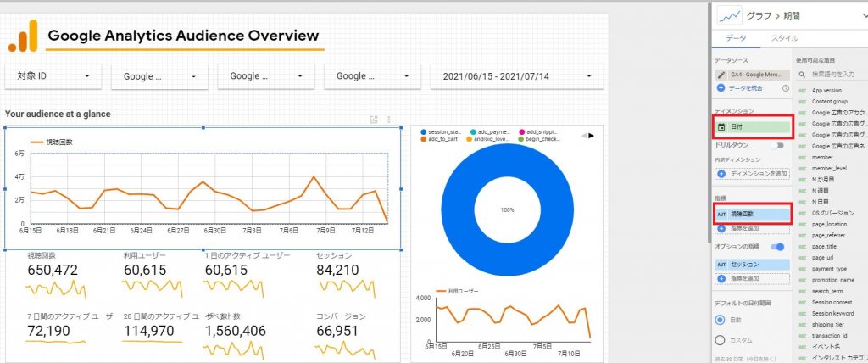Click the 7 日間のアクティブ ユーザー 72,190 scorecard
Image resolution: width=868 pixels, height=363 pixels.
point(72,328)
